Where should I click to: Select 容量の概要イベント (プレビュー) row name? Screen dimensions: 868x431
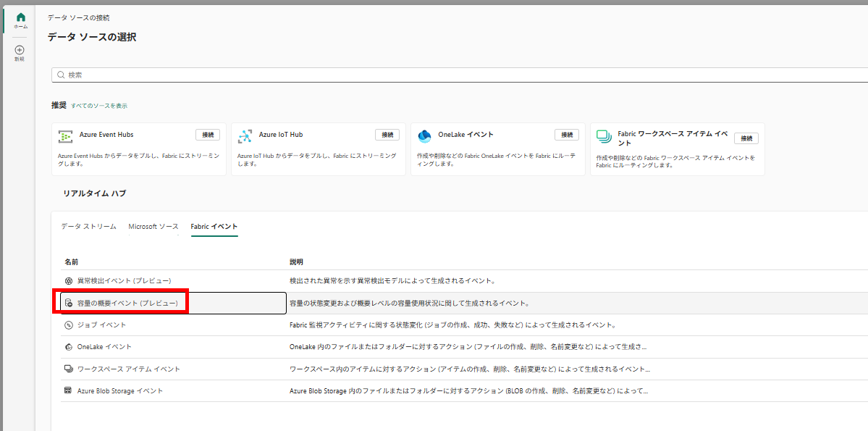pos(127,303)
